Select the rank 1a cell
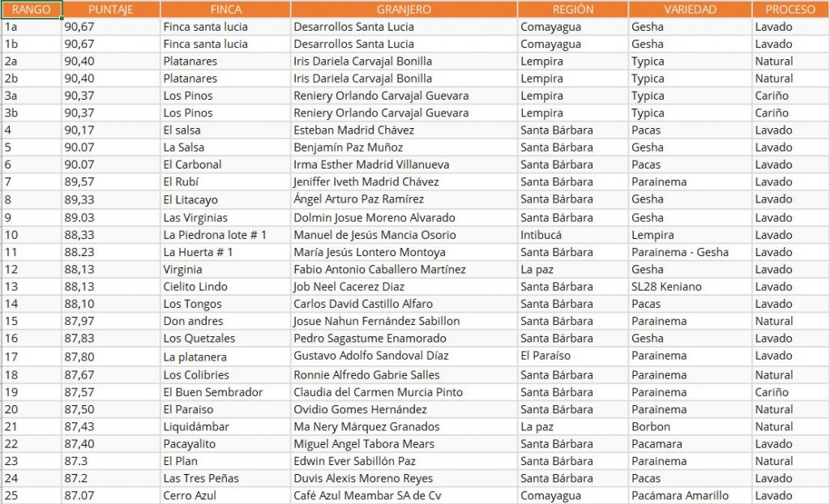 pyautogui.click(x=32, y=27)
